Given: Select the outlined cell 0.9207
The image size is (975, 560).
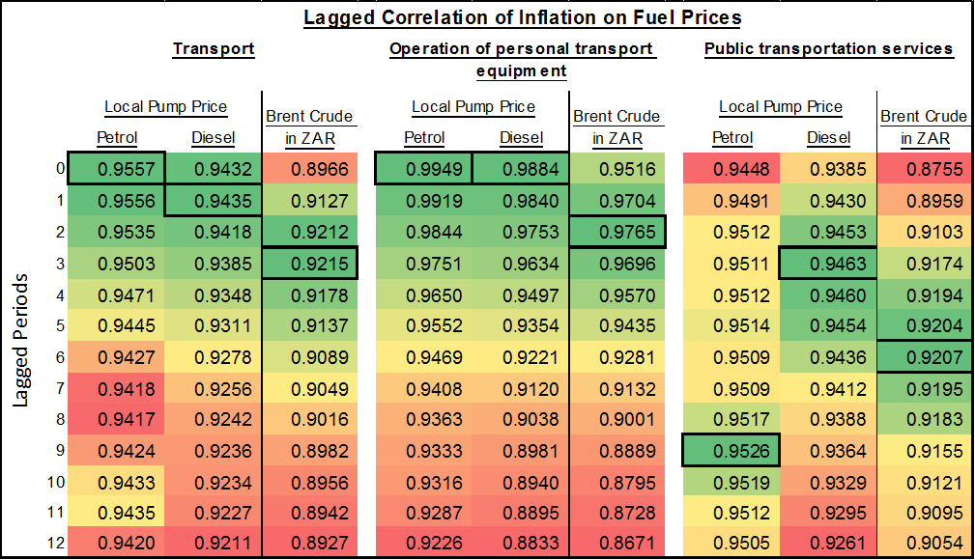Looking at the screenshot, I should (925, 357).
